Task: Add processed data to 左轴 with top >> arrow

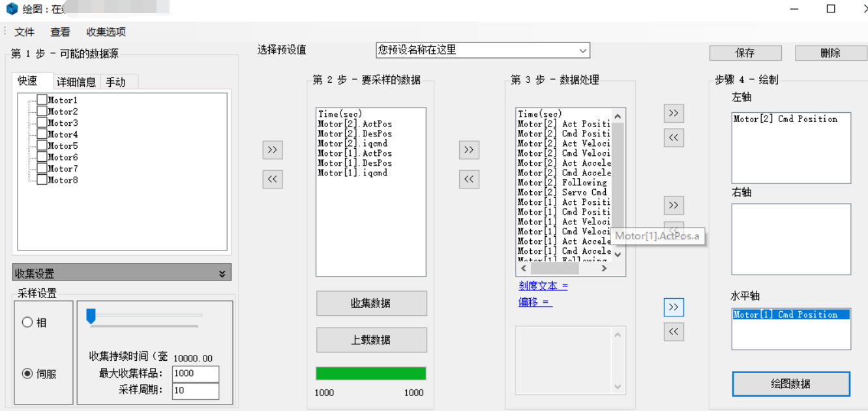Action: coord(674,113)
